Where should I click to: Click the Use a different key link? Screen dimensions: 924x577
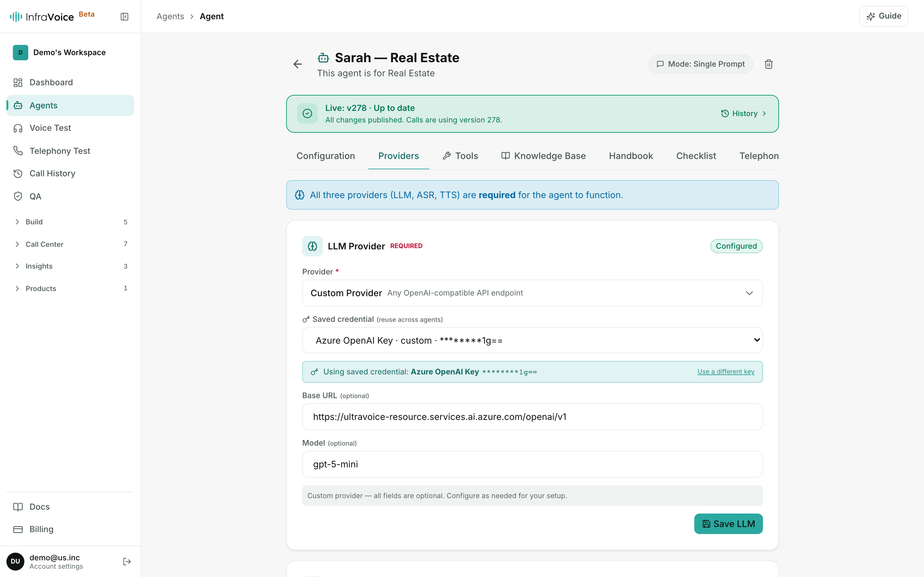(x=726, y=372)
